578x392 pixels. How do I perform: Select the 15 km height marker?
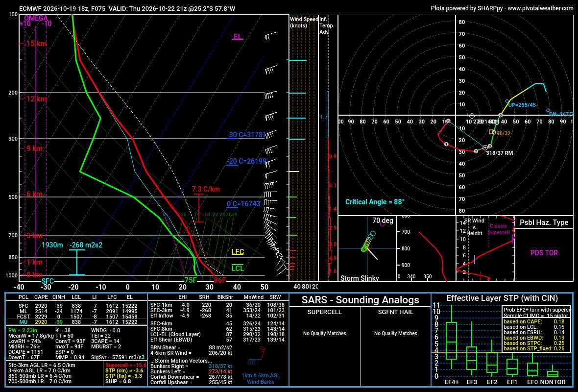[36, 44]
